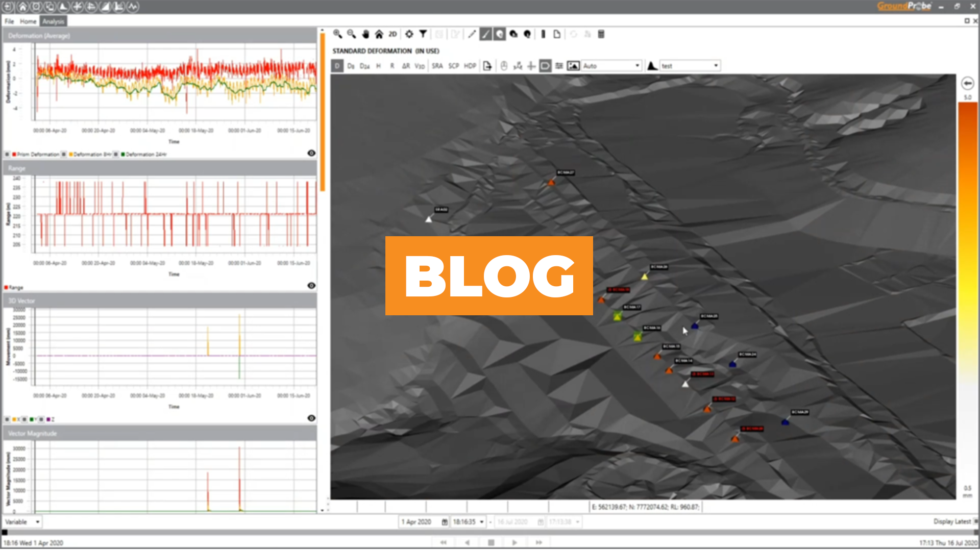
Task: Click the export document arrow icon
Action: [487, 66]
